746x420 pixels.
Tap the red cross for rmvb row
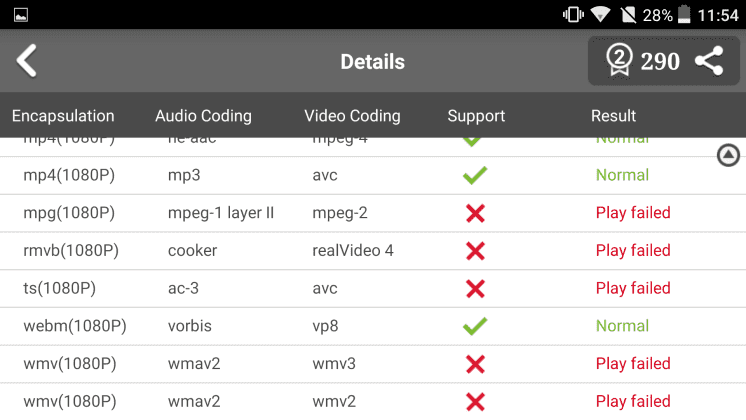pos(475,251)
